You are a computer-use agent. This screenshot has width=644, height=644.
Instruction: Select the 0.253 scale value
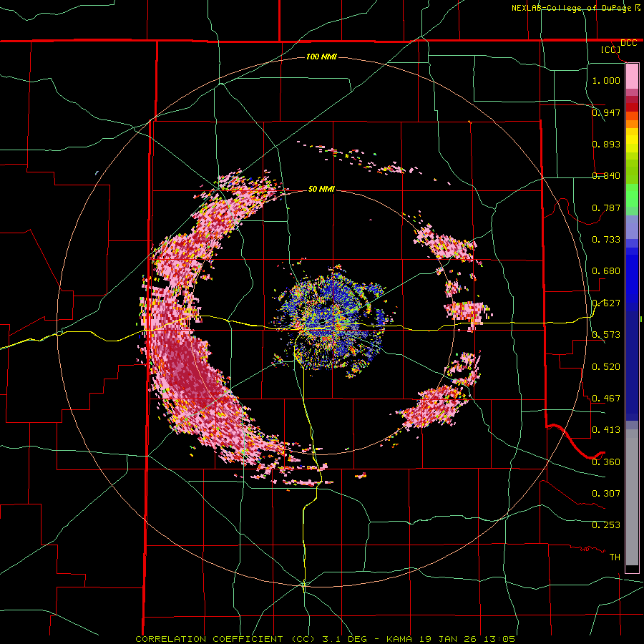click(606, 525)
